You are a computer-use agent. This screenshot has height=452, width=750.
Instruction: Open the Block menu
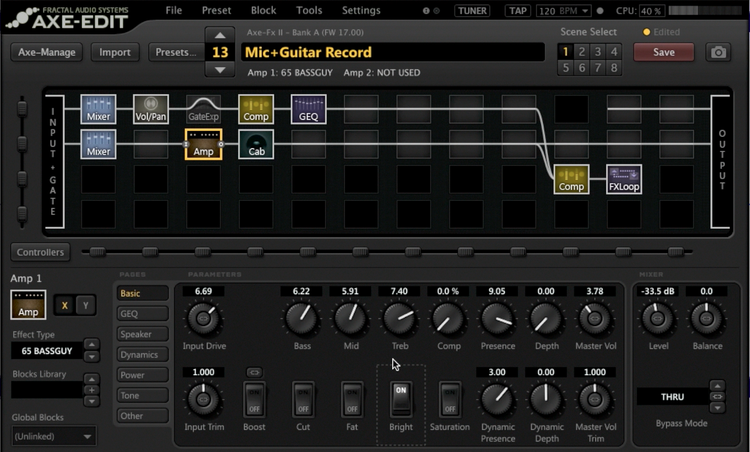click(x=264, y=10)
